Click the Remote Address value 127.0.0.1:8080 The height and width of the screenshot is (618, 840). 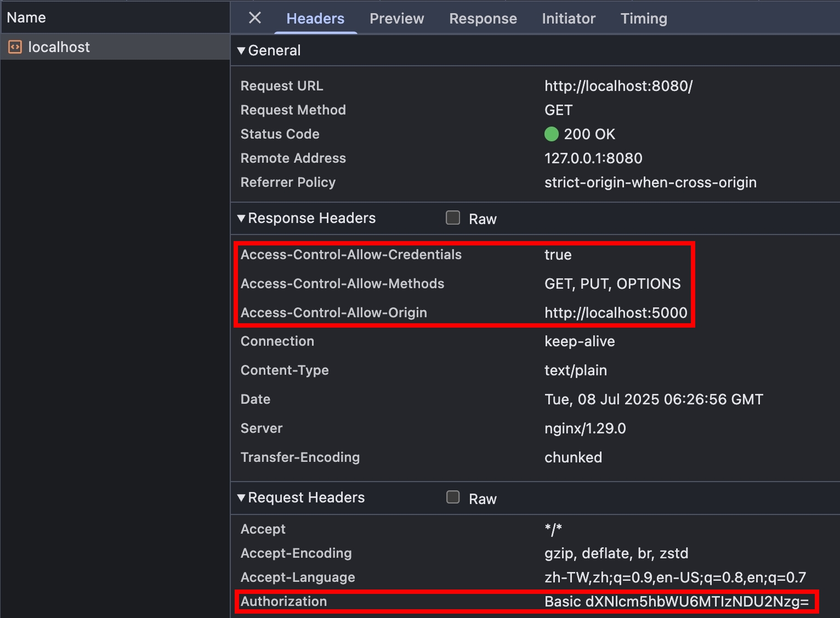tap(593, 158)
